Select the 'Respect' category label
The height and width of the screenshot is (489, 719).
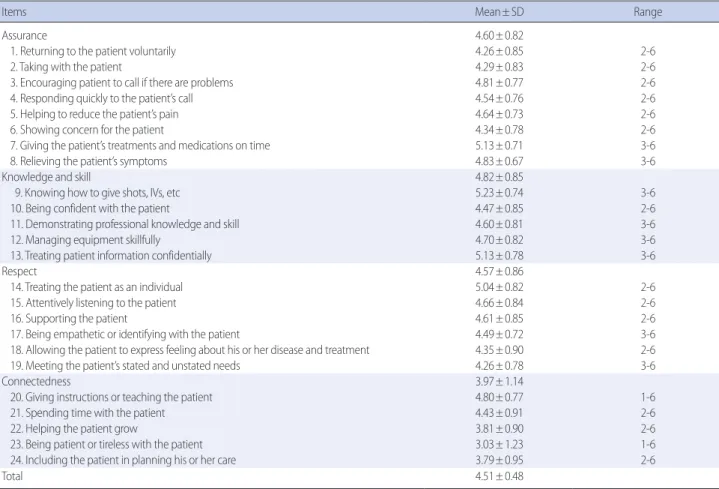coord(19,272)
